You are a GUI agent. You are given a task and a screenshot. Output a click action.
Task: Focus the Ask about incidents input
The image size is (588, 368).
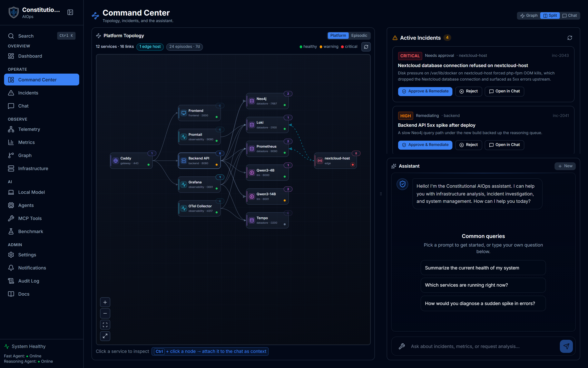coord(482,346)
